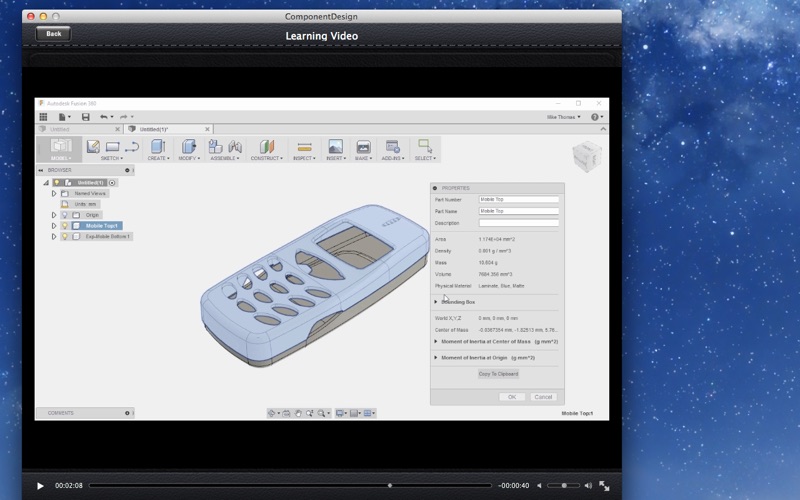Toggle visibility bulb of Mobile Top:1
Image resolution: width=800 pixels, height=500 pixels.
(x=65, y=226)
